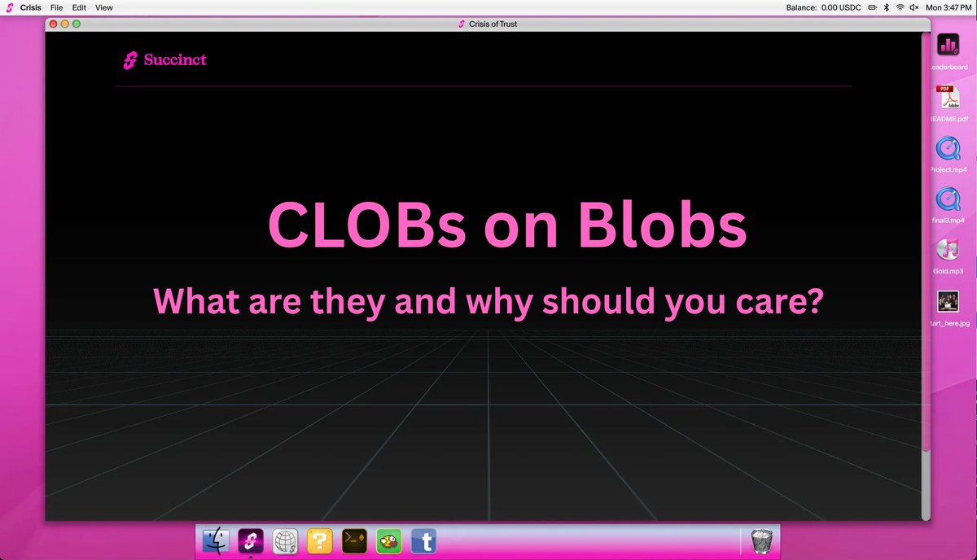The width and height of the screenshot is (977, 560).
Task: Click the Succinct logo in the slide header
Action: 164,59
